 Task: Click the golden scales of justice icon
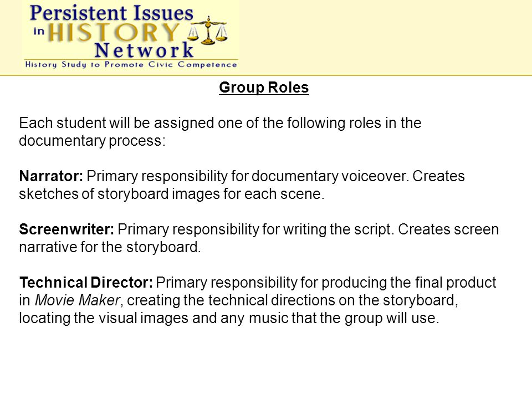[208, 30]
